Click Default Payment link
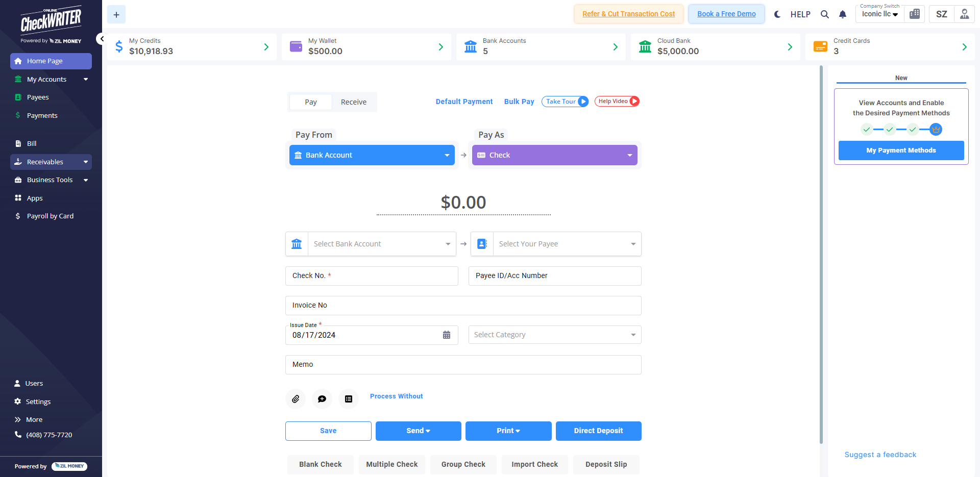Screen dimensions: 980x477 pyautogui.click(x=464, y=102)
